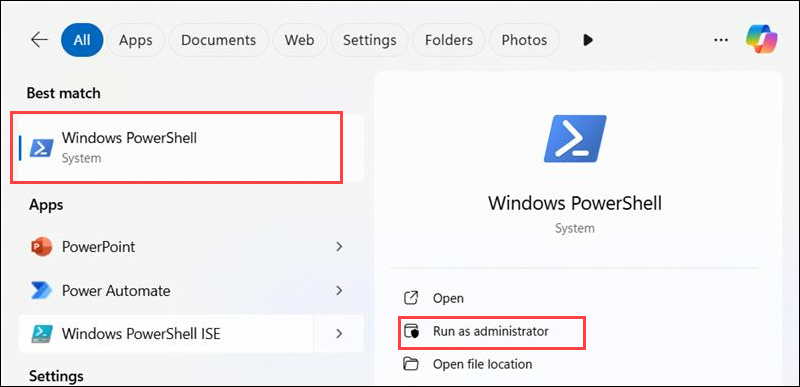Click the Open action icon
800x387 pixels.
point(411,298)
